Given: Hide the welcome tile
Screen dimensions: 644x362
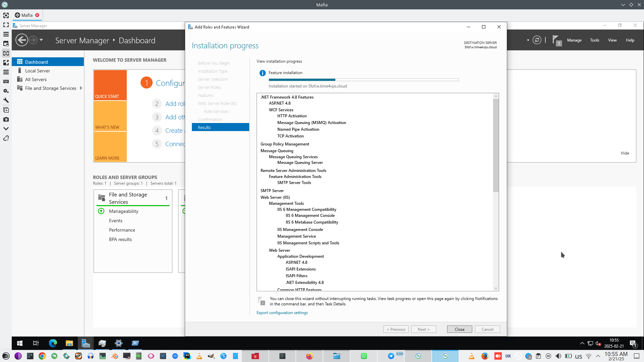Looking at the screenshot, I should (x=625, y=153).
